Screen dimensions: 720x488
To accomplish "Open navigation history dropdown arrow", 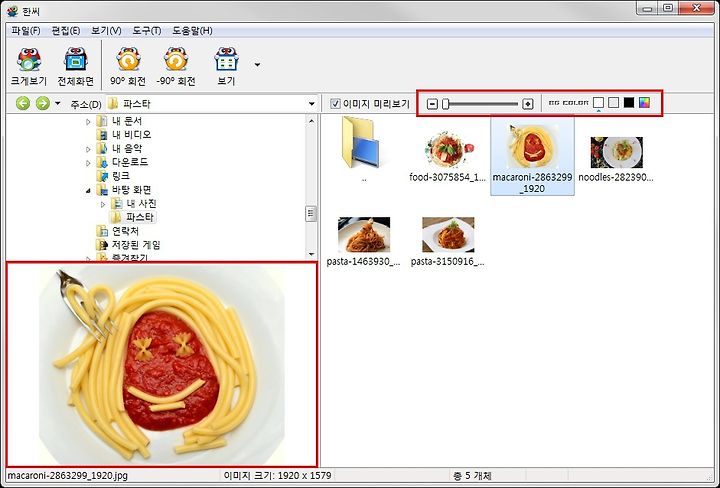I will coord(57,103).
